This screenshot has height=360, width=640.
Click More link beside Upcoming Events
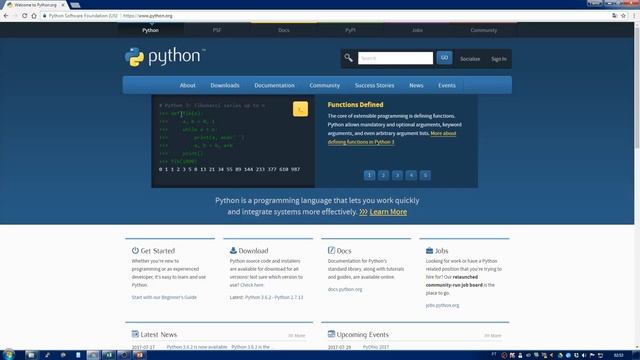[493, 336]
